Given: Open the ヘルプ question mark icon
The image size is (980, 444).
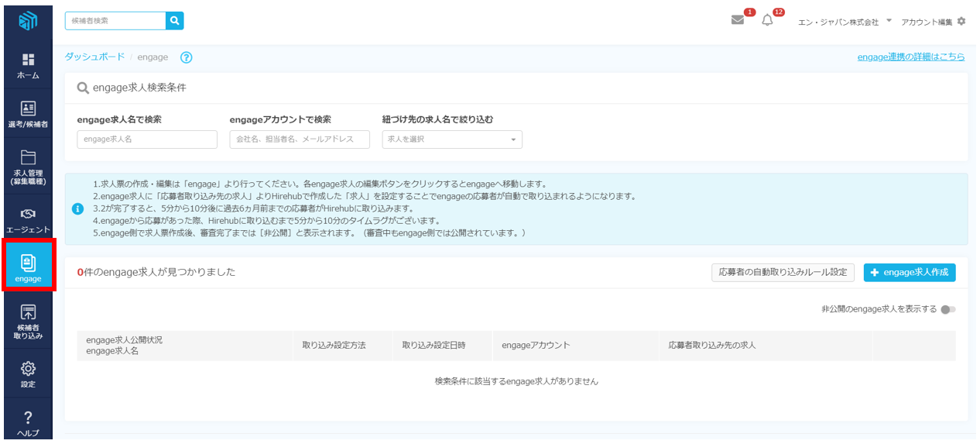Looking at the screenshot, I should [x=28, y=419].
